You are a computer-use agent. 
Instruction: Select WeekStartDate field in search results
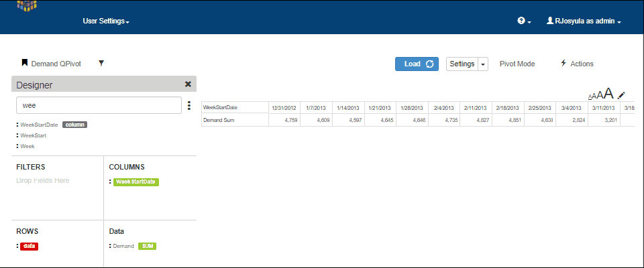point(40,125)
